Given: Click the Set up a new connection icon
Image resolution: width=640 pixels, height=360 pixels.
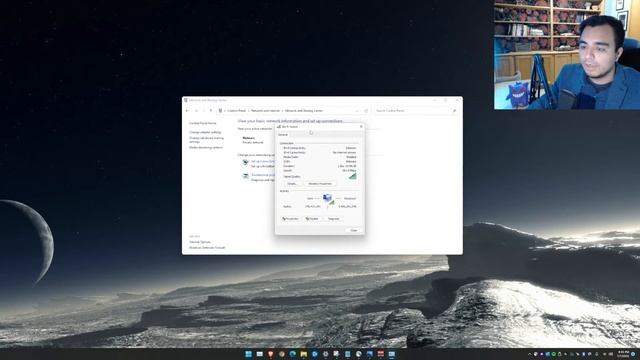Looking at the screenshot, I should [x=245, y=162].
